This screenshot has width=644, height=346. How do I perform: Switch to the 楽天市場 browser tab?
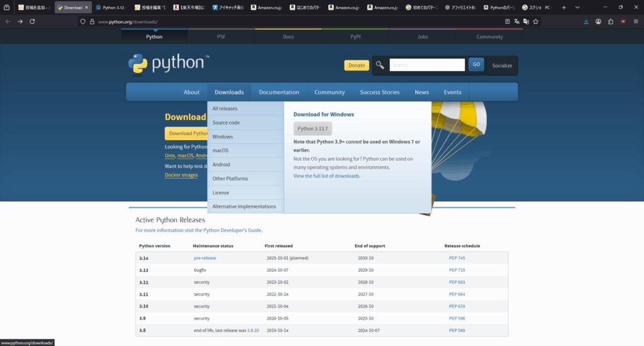[189, 8]
